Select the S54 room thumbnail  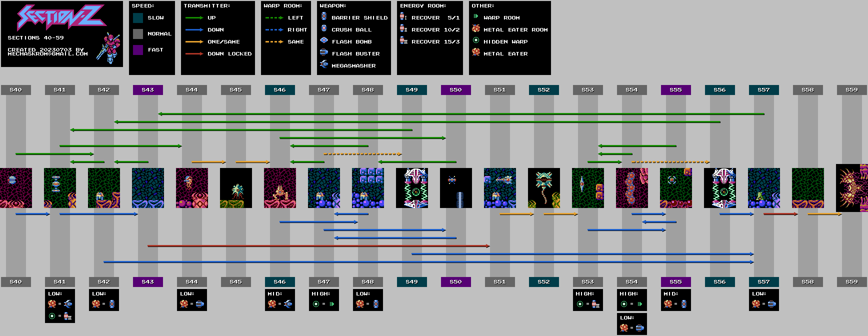click(632, 188)
